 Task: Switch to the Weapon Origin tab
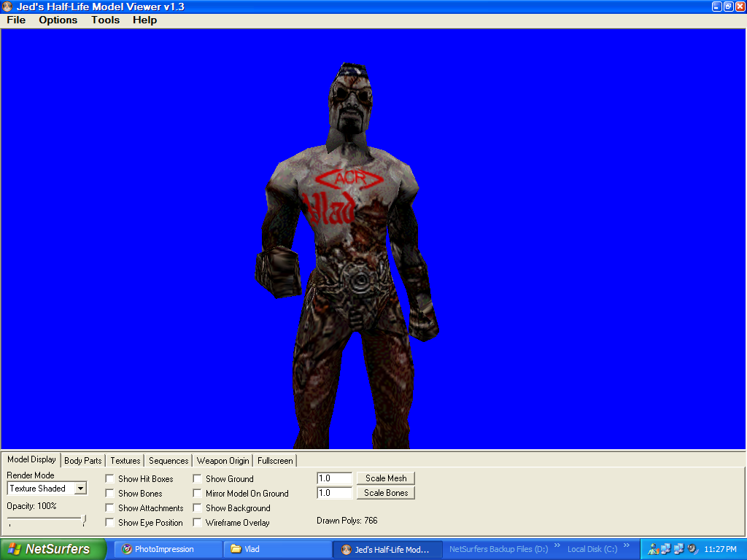coord(223,461)
